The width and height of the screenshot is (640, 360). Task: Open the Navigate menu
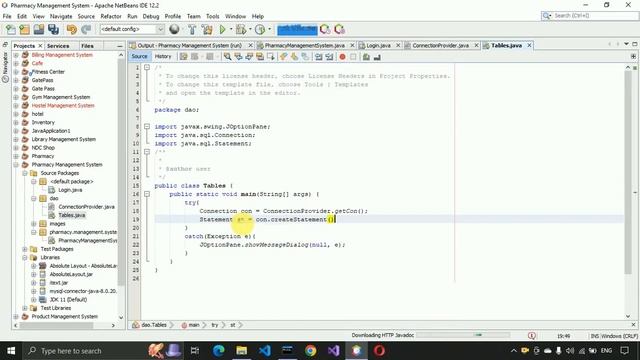(x=61, y=16)
